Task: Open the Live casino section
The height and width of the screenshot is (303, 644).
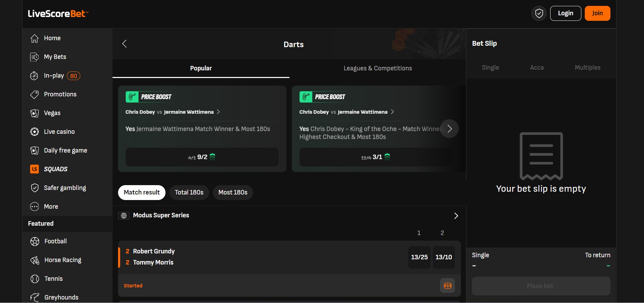Action: 59,132
